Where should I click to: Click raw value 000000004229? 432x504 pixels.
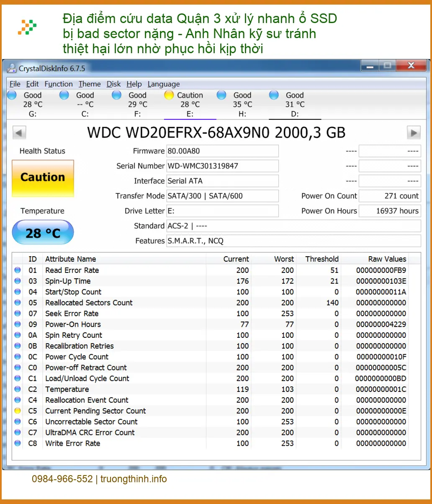tap(381, 324)
